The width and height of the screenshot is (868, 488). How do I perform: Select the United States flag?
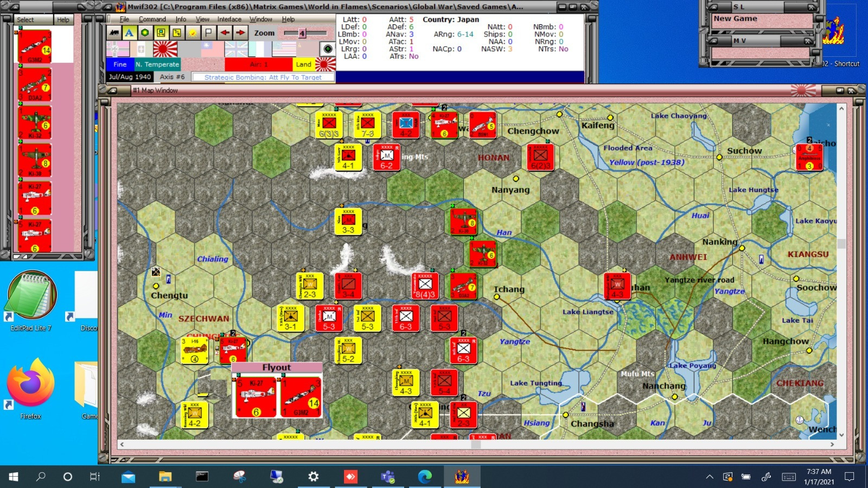pyautogui.click(x=284, y=49)
